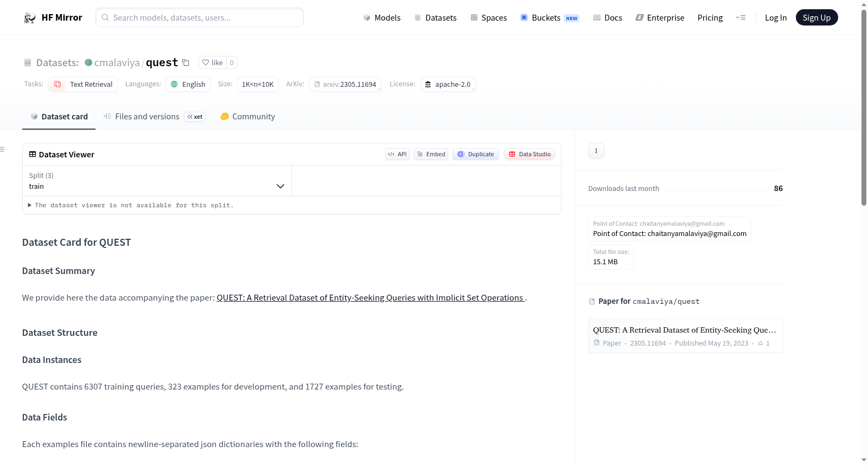Viewport: 868px width, 465px height.
Task: Select the Dataset card tab
Action: (59, 117)
